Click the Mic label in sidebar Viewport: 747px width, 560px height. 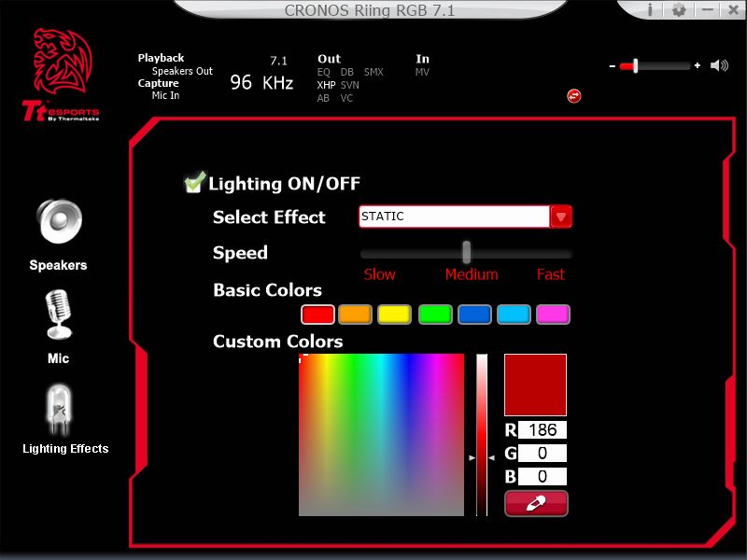[58, 358]
